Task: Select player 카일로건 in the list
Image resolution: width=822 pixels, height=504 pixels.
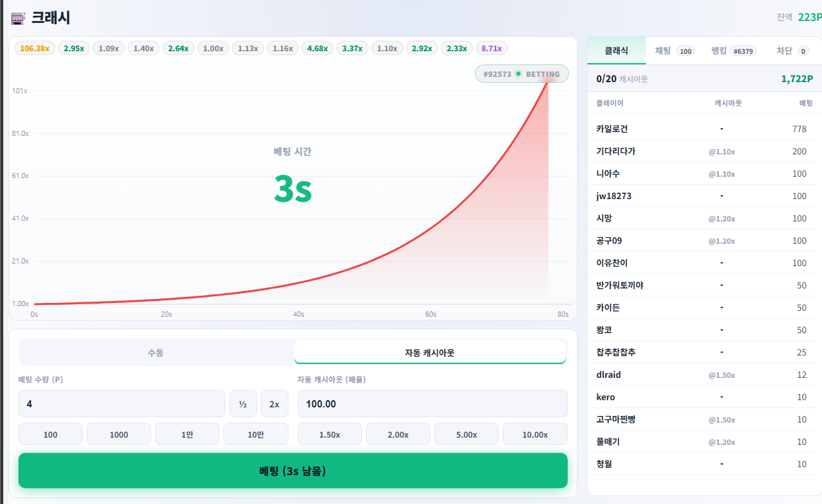Action: (701, 129)
